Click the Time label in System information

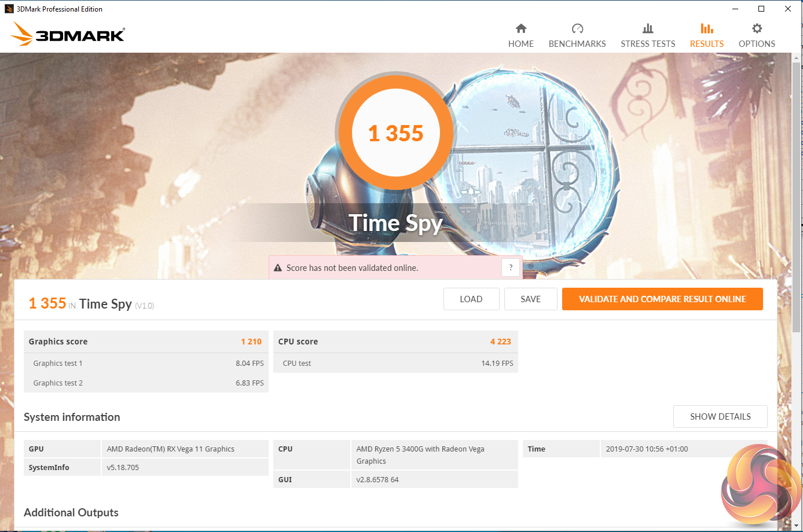tap(536, 449)
